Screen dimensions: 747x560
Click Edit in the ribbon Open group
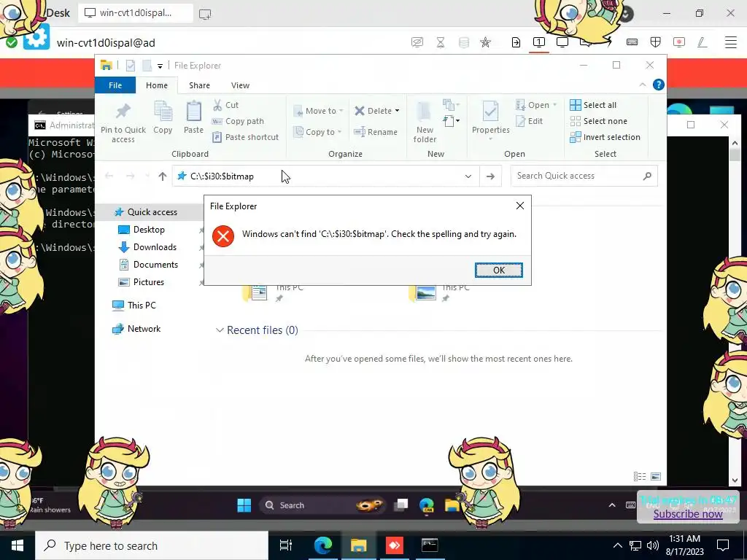pos(530,121)
